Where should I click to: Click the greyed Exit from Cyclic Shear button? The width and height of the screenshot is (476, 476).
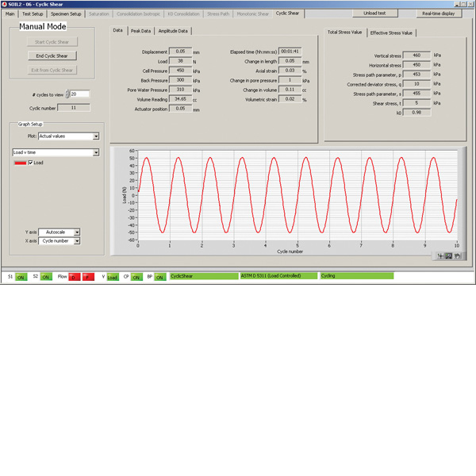click(52, 70)
